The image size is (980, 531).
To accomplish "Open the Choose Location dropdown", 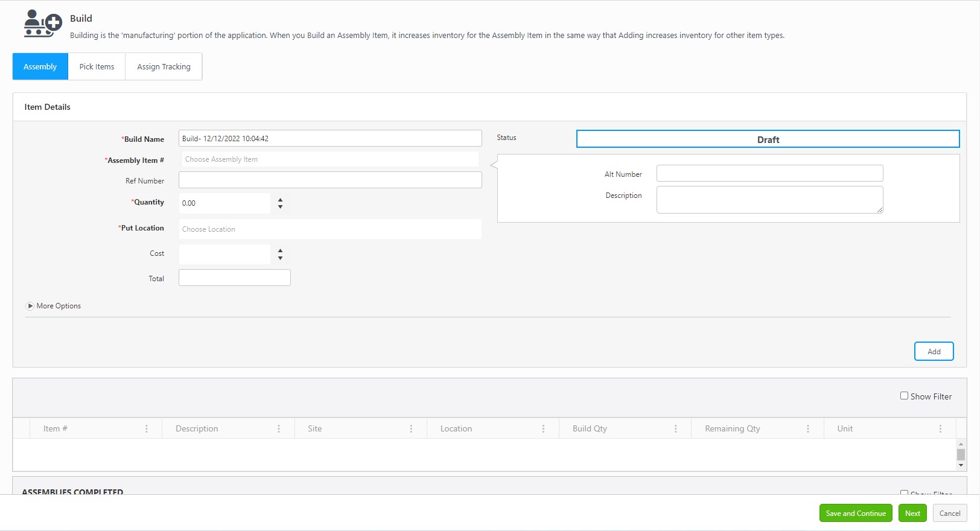I will click(x=329, y=229).
